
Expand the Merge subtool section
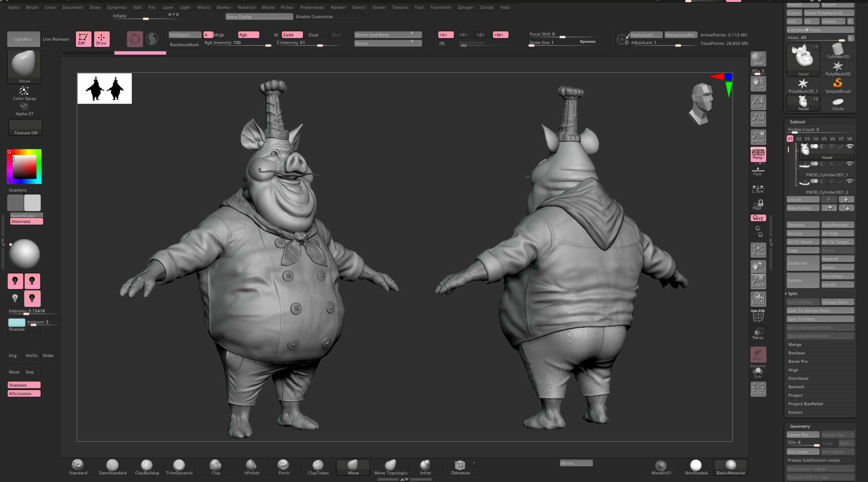point(794,344)
